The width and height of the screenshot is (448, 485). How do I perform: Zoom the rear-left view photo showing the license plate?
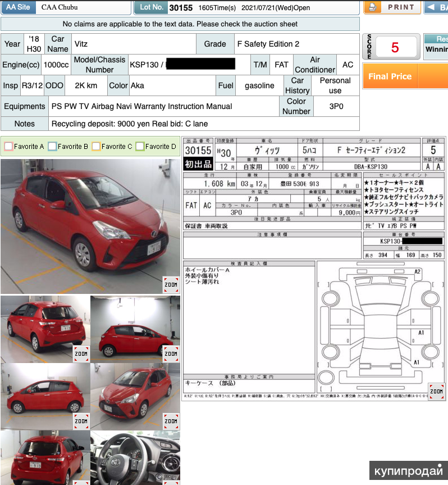click(81, 353)
